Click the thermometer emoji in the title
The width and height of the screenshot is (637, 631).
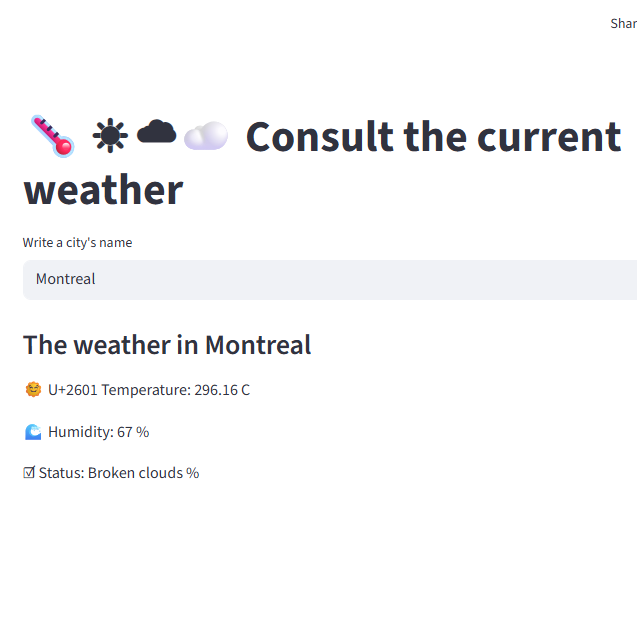52,135
